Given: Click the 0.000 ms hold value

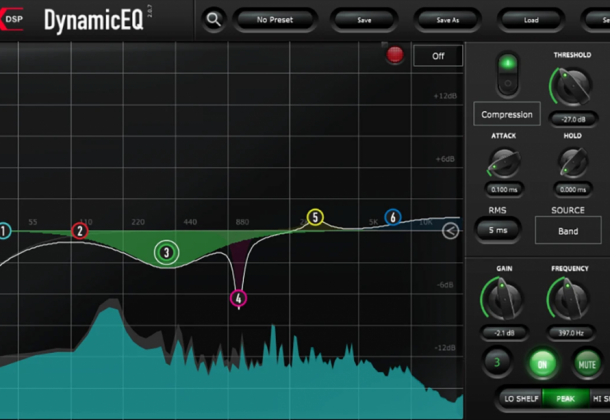Looking at the screenshot, I should pyautogui.click(x=573, y=189).
